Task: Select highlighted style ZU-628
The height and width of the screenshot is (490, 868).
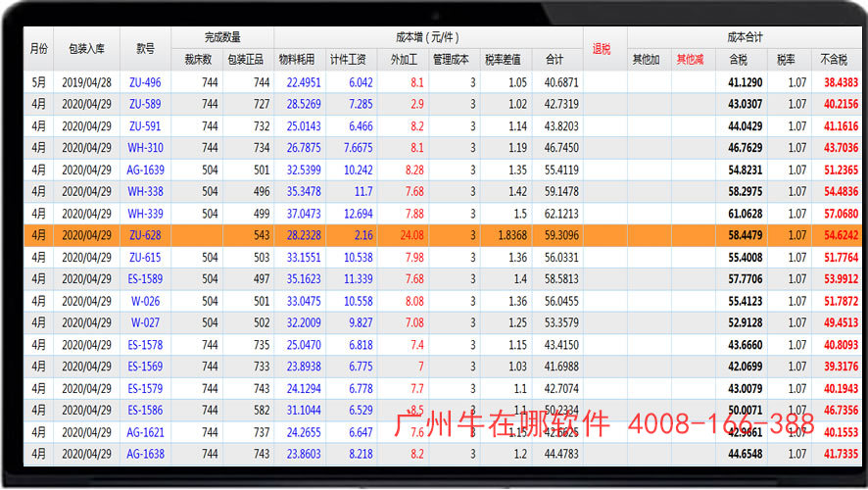Action: [x=145, y=235]
